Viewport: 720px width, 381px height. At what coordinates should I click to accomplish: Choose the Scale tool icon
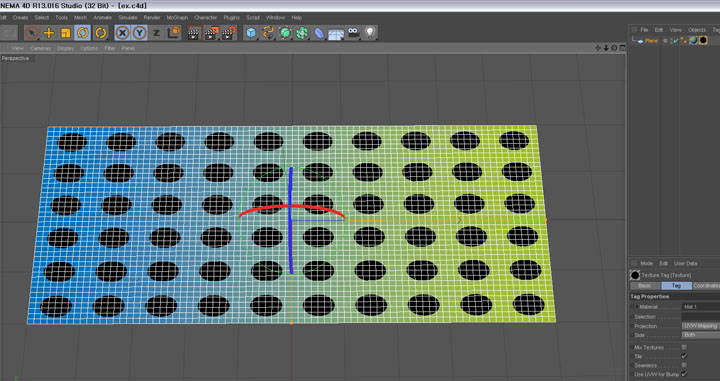66,33
